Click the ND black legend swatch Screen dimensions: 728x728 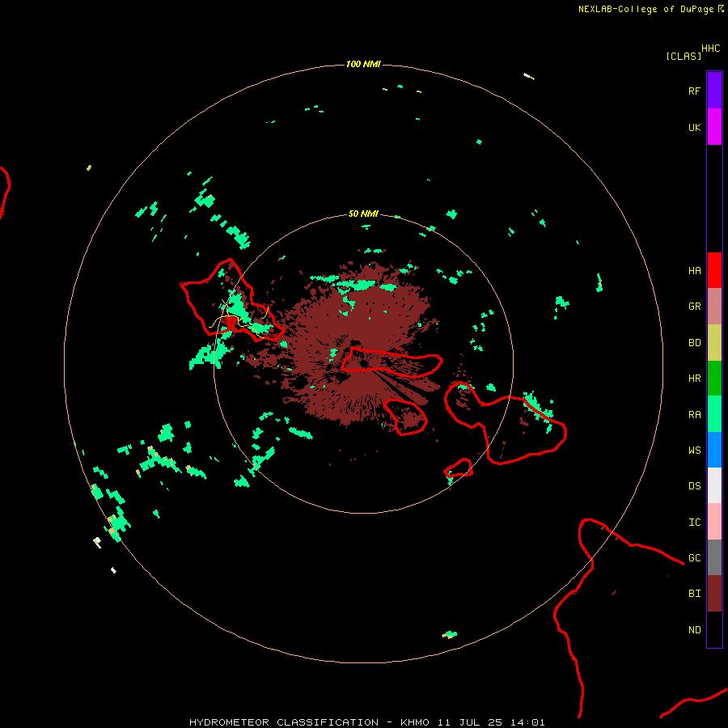pos(714,629)
